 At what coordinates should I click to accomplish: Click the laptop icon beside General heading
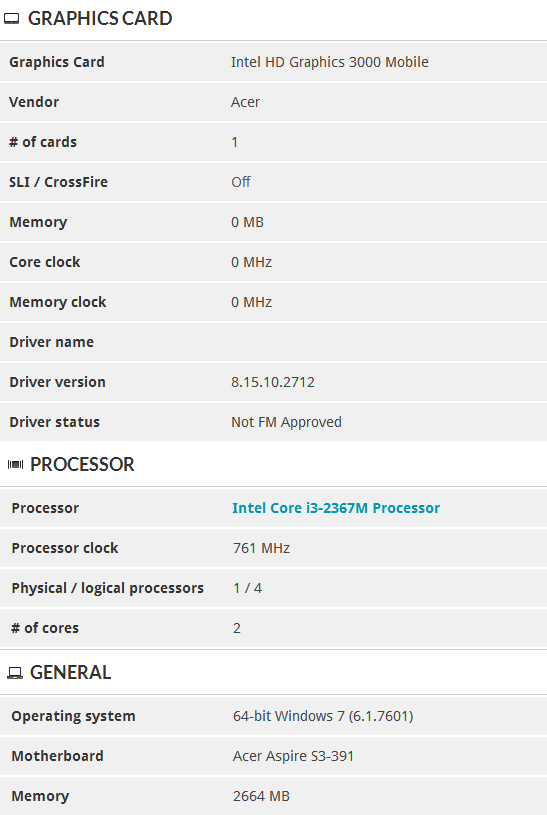(x=15, y=673)
